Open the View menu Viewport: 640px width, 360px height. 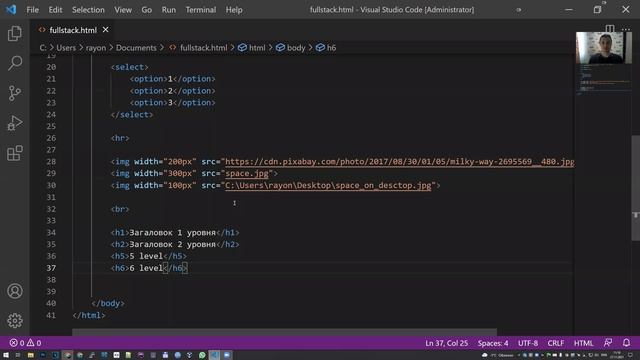click(123, 9)
